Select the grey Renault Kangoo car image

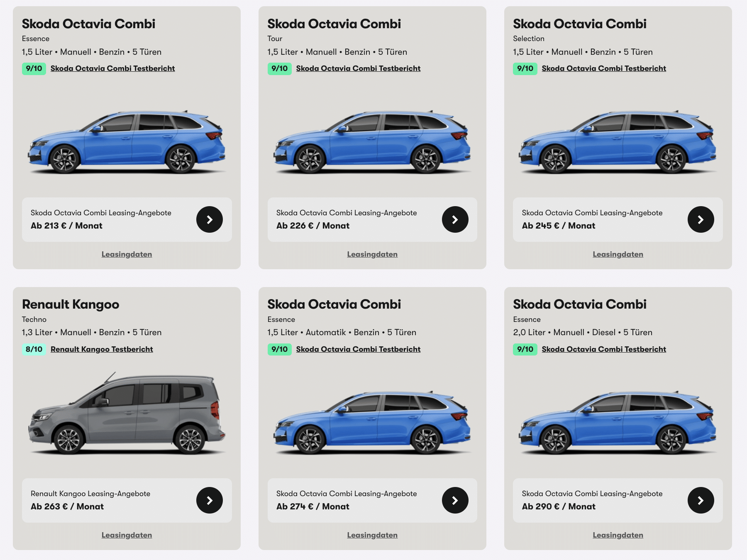pos(127,413)
